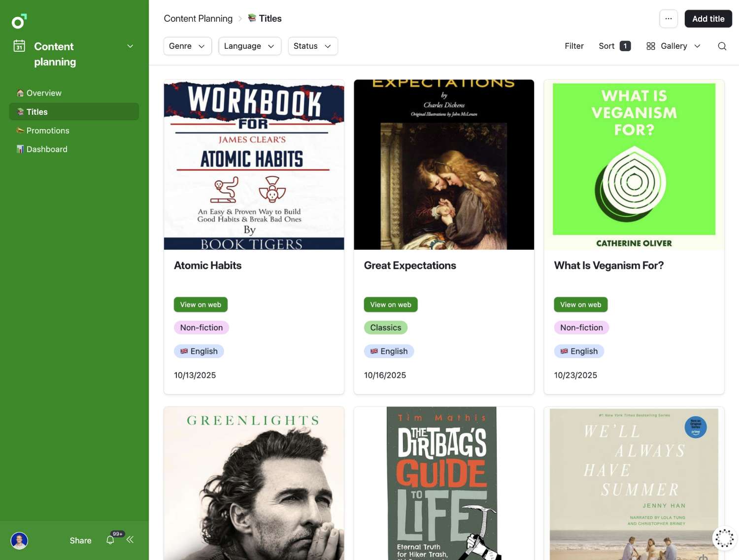
Task: Click the date 10/23/2025
Action: (575, 375)
